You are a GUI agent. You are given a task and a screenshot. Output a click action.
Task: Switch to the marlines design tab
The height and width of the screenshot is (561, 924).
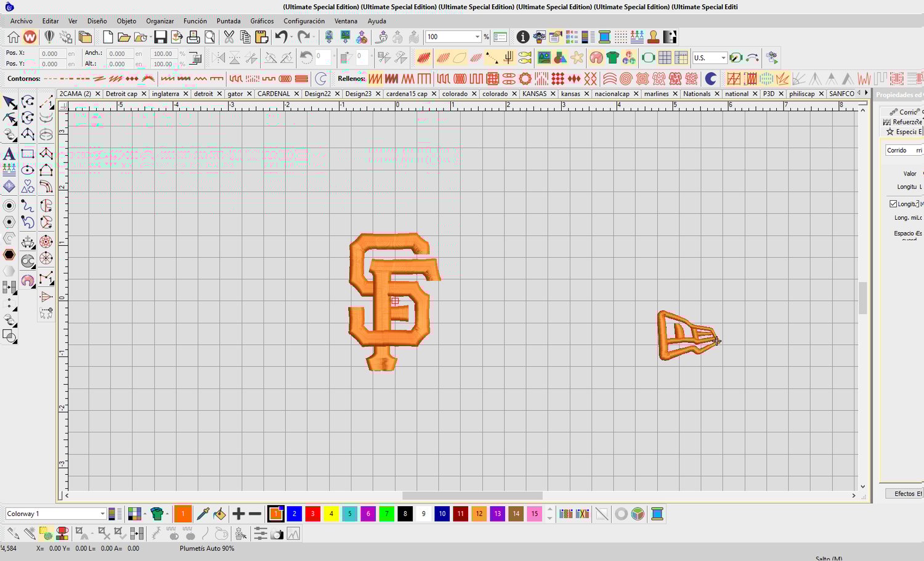click(x=656, y=94)
